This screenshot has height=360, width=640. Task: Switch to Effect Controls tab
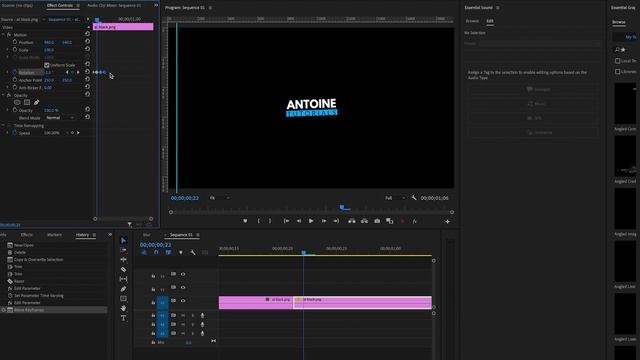point(60,5)
